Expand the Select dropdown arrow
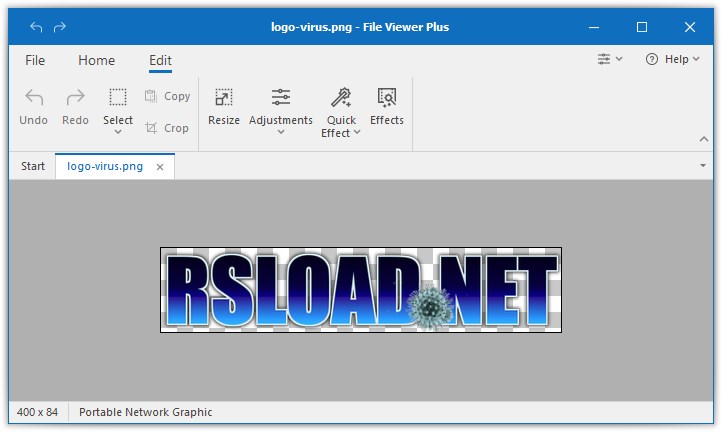This screenshot has height=432, width=722. [118, 132]
